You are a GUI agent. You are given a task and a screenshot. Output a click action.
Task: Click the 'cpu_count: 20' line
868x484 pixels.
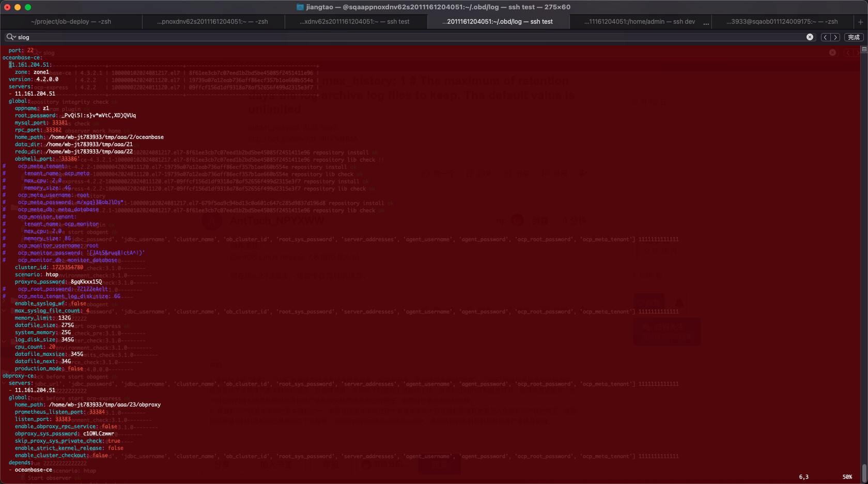click(35, 347)
